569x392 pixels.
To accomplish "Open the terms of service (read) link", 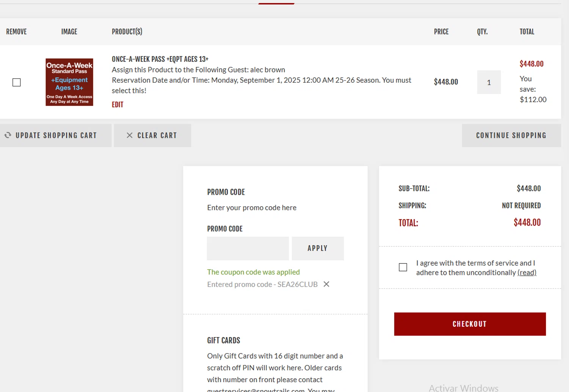I will [527, 273].
